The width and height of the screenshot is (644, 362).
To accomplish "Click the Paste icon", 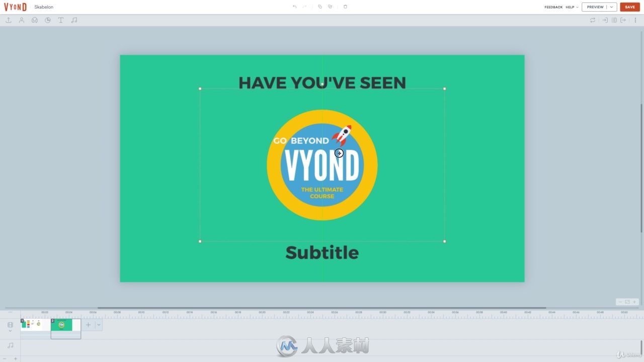I will (330, 7).
